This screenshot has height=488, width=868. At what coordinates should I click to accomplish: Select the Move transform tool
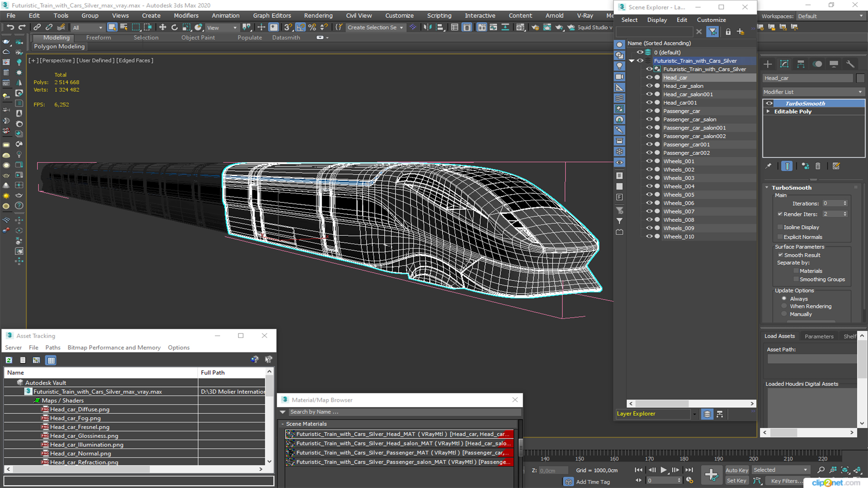163,27
